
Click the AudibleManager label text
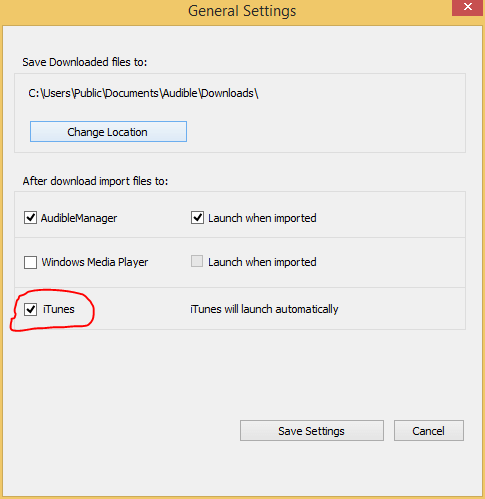[x=79, y=218]
